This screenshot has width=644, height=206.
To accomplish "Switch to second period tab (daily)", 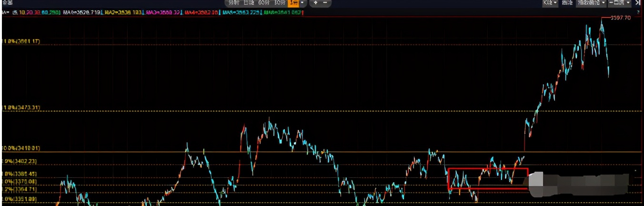I will (x=248, y=3).
